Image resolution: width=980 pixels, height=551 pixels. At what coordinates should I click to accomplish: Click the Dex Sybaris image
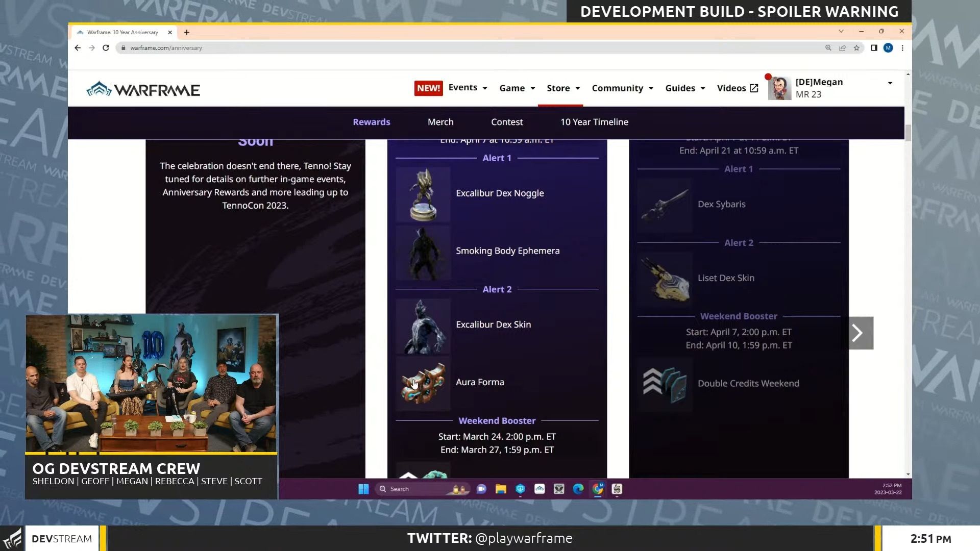[x=665, y=206]
